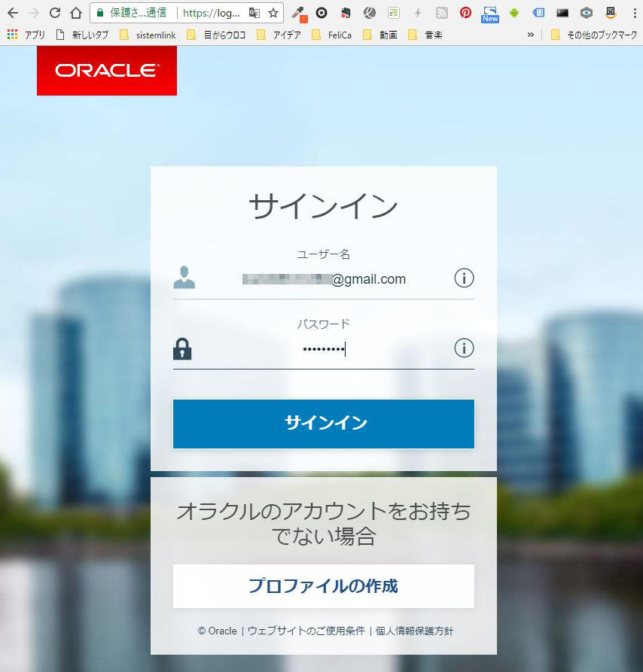643x672 pixels.
Task: Click the green Android robot extension
Action: [514, 14]
